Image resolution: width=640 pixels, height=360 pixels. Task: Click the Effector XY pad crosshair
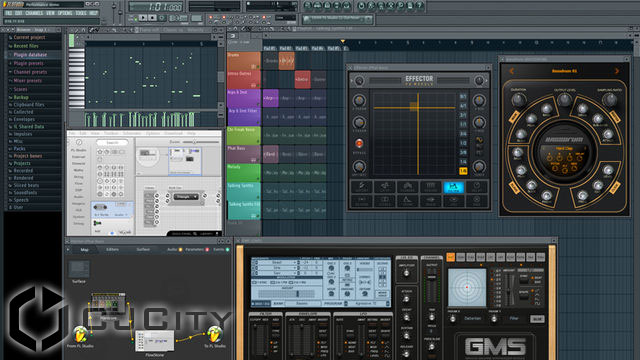pos(418,108)
